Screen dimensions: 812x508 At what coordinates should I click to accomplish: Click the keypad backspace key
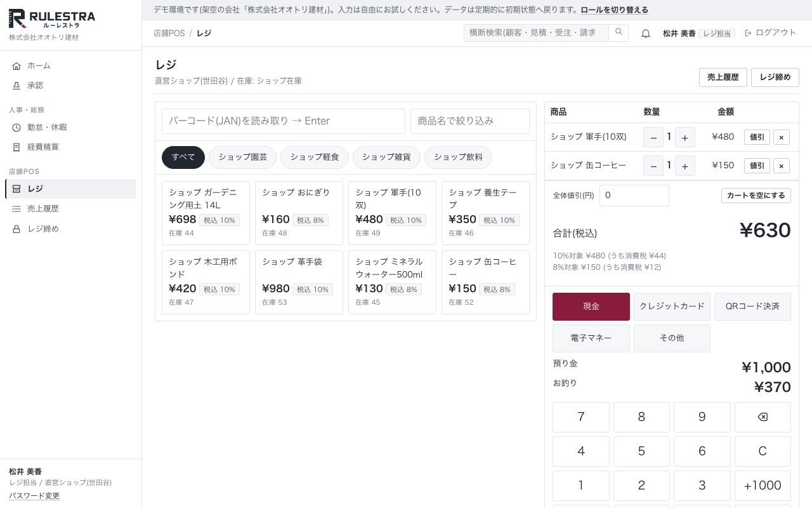tap(763, 417)
